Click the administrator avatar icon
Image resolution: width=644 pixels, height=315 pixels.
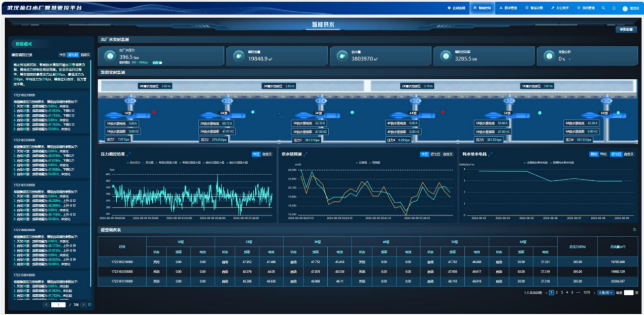625,9
